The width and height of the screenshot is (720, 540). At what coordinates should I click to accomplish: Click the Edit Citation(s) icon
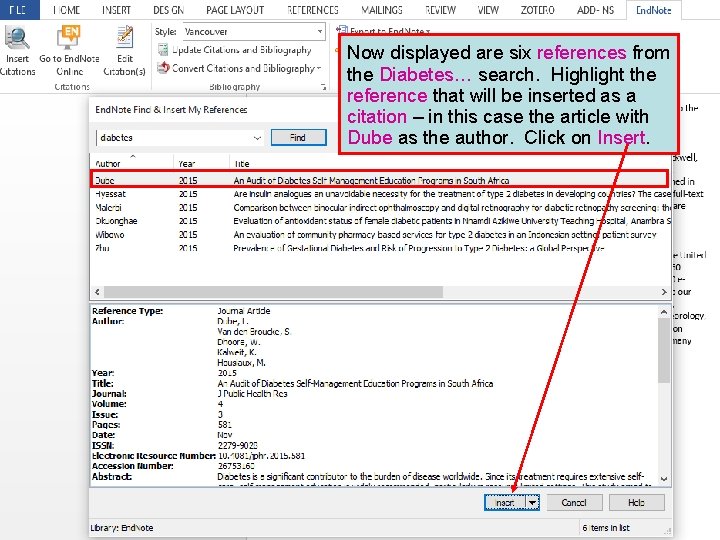click(x=124, y=38)
